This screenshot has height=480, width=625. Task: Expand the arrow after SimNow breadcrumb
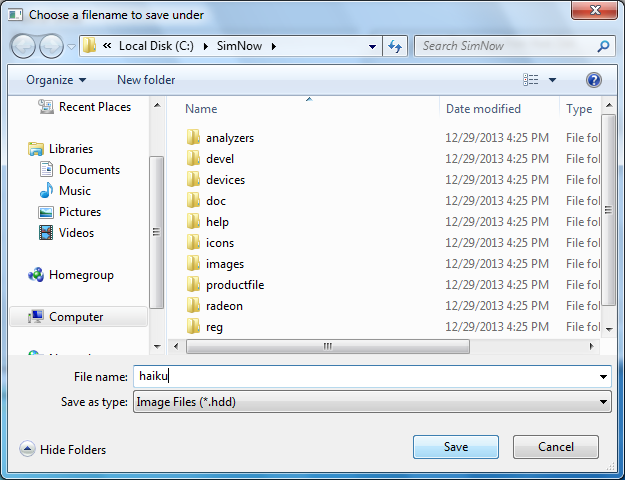[x=273, y=46]
